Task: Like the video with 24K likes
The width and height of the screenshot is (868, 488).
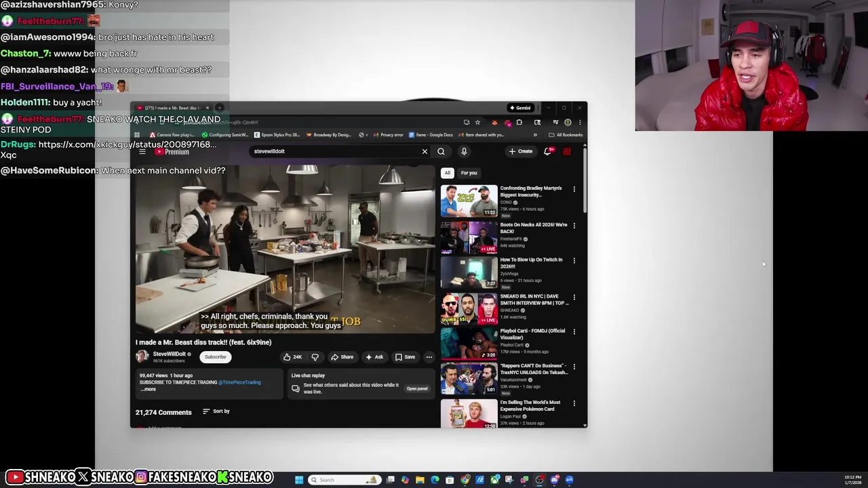Action: coord(292,357)
